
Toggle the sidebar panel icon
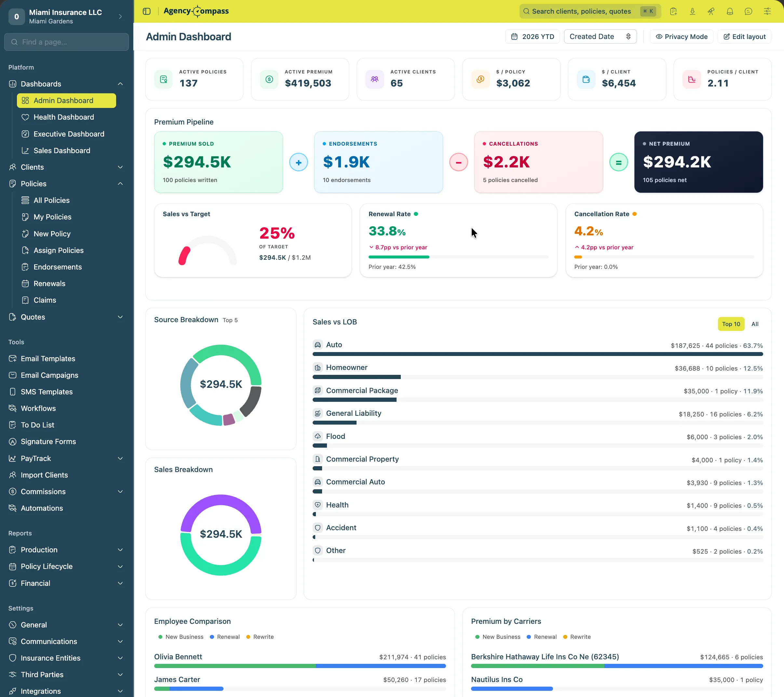point(146,11)
